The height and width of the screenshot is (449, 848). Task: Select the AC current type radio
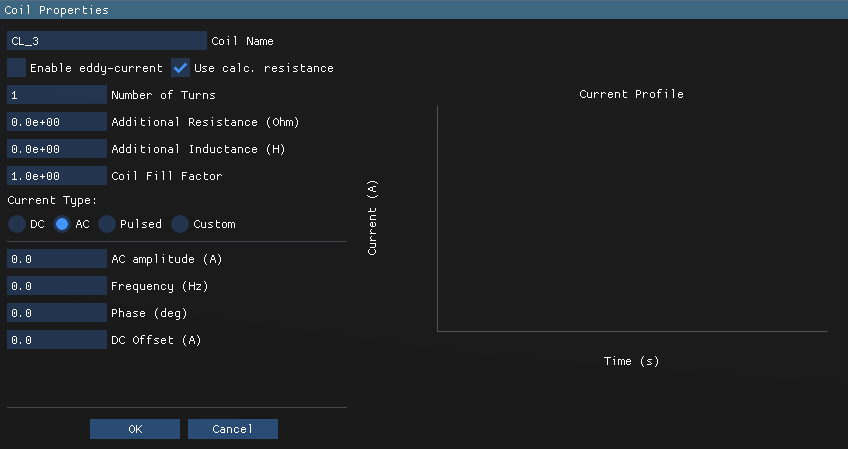click(x=62, y=224)
